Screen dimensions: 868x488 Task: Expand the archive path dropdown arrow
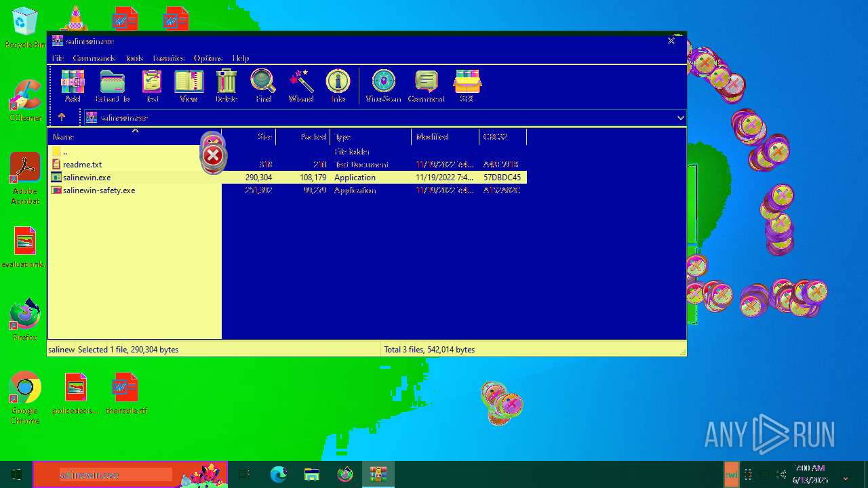[x=680, y=118]
